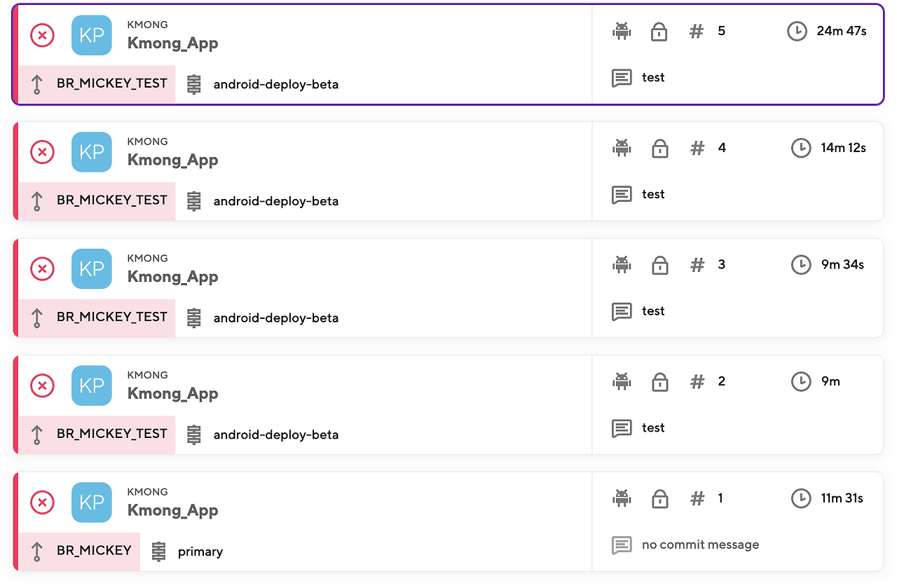Click the 9m 34s build duration
Image resolution: width=897 pixels, height=588 pixels.
pyautogui.click(x=842, y=265)
